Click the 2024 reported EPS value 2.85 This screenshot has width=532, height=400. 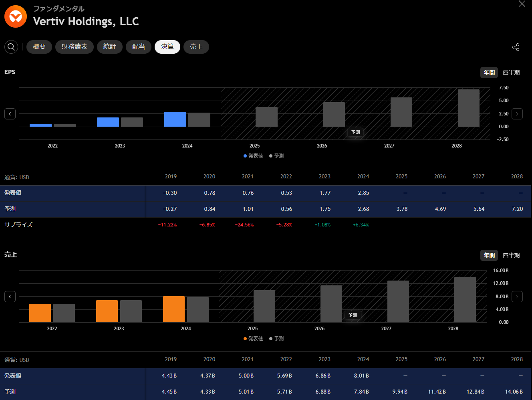pos(364,193)
